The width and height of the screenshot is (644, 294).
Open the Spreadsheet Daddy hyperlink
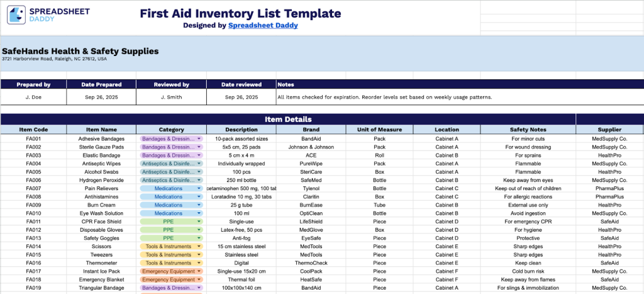coord(263,26)
